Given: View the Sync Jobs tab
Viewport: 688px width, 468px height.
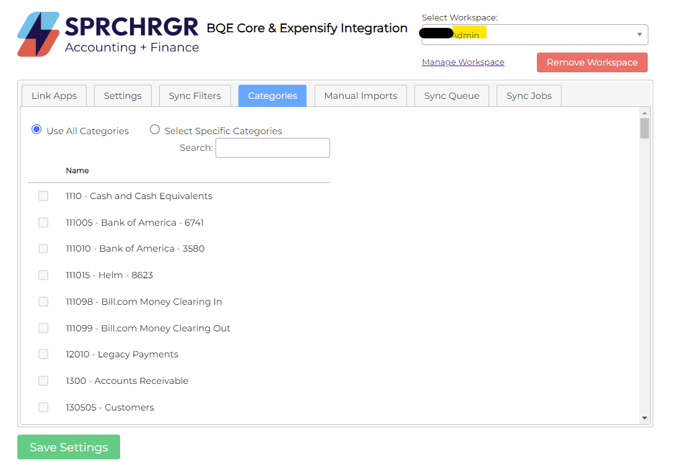Looking at the screenshot, I should [x=529, y=96].
